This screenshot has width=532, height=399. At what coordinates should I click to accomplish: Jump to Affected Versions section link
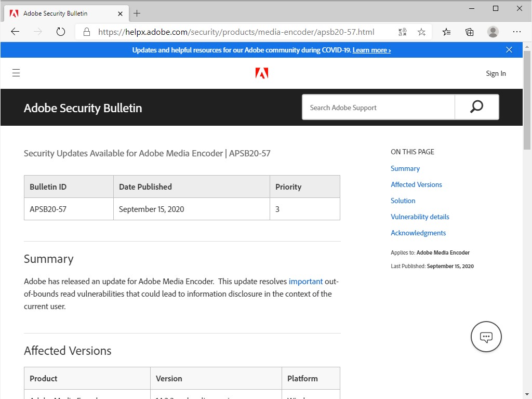416,184
